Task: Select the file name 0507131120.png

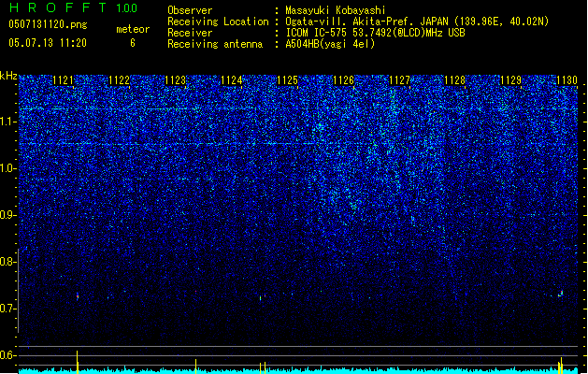Action: [x=48, y=24]
